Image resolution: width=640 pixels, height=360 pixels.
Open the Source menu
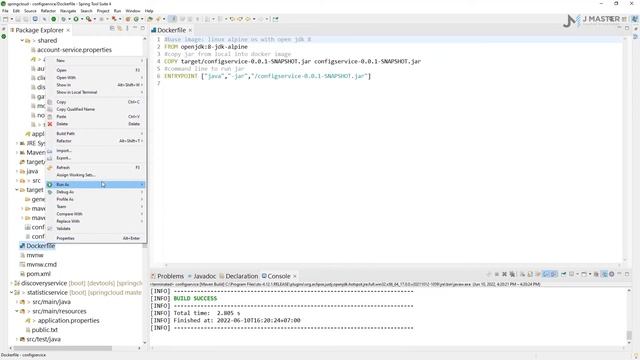coord(30,11)
